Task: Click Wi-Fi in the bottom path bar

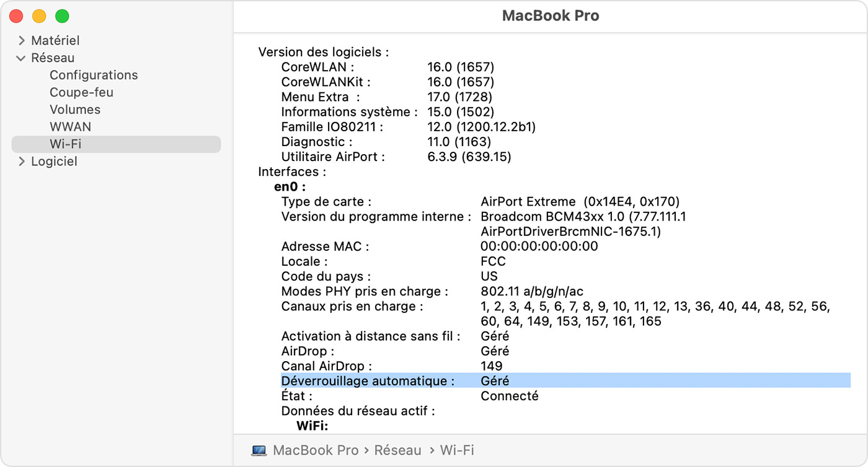Action: (457, 451)
